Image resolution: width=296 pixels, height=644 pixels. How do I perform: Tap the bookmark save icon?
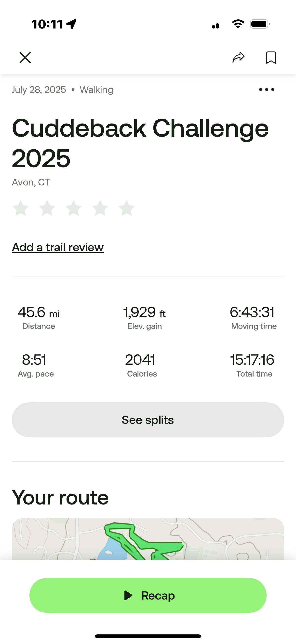(x=271, y=58)
